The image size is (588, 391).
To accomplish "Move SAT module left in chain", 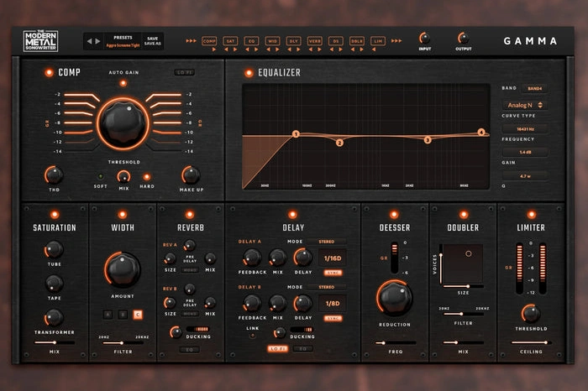I will click(226, 50).
